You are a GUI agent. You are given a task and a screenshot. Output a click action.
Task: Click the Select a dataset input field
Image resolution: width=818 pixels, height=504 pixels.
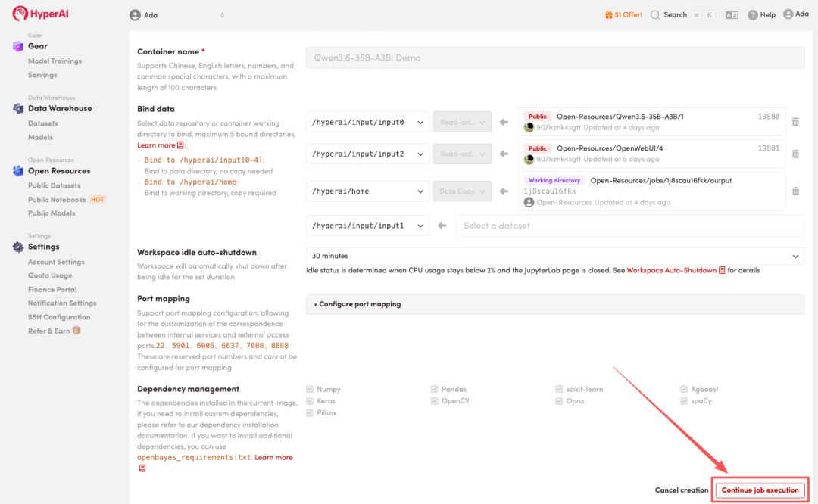pyautogui.click(x=629, y=226)
